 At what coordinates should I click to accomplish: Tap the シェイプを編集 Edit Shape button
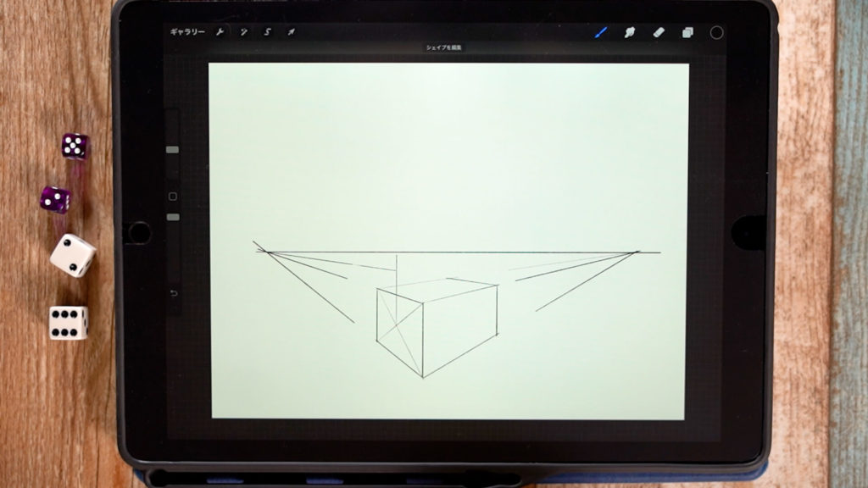click(443, 47)
